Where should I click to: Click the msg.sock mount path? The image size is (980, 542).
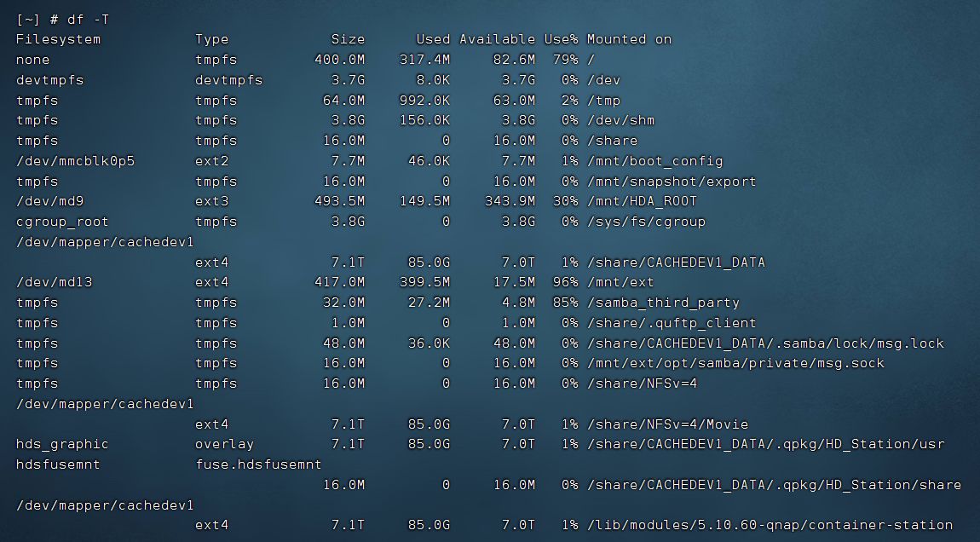point(735,363)
